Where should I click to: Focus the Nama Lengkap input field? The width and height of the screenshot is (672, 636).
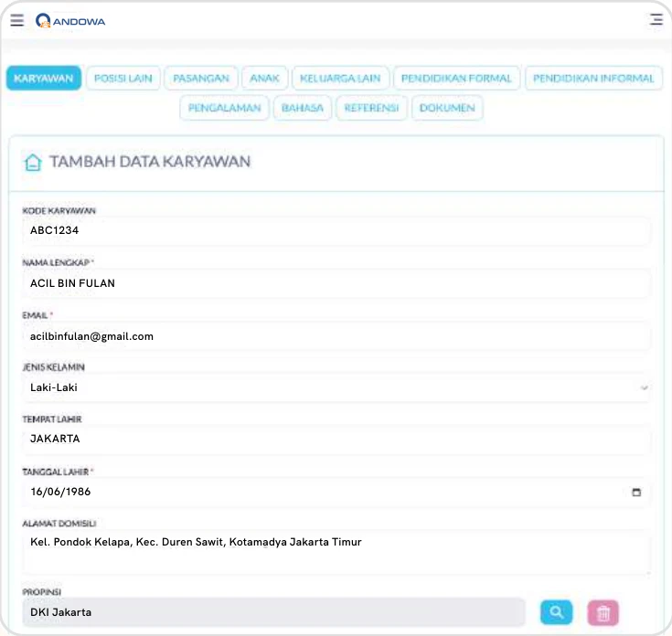[336, 283]
